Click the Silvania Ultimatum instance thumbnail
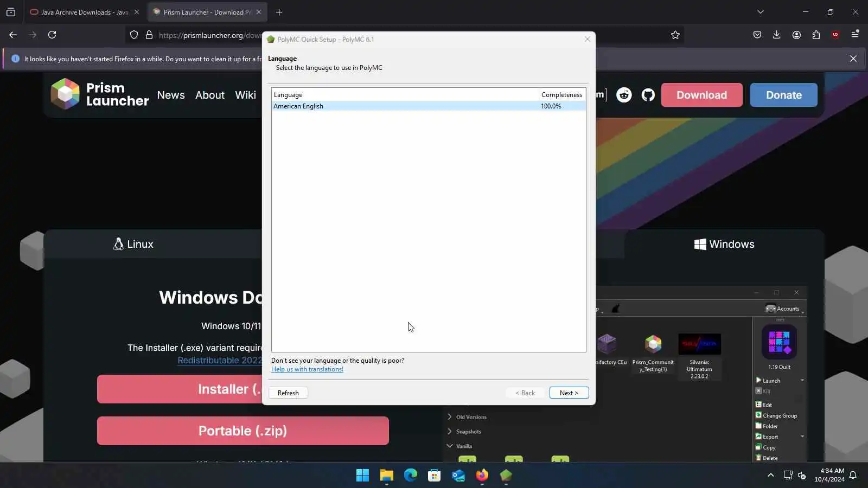868x488 pixels. pos(699,344)
